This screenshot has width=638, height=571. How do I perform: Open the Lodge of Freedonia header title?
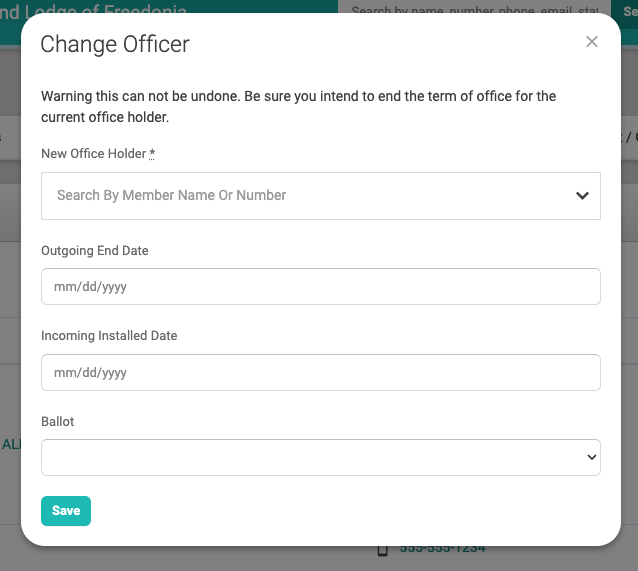93,7
